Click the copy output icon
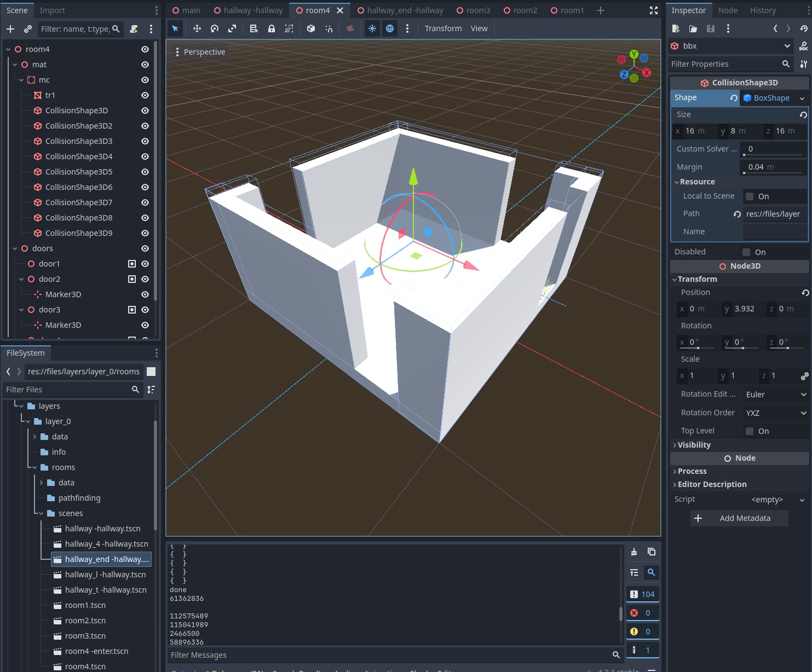This screenshot has width=812, height=672. tap(652, 552)
